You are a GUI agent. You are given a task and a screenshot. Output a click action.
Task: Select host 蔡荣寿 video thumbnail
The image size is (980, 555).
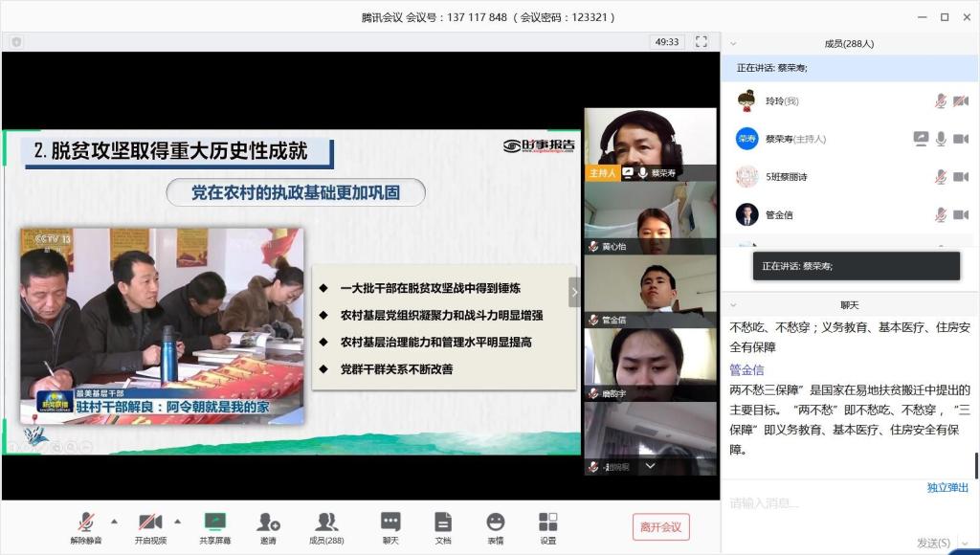[x=650, y=145]
